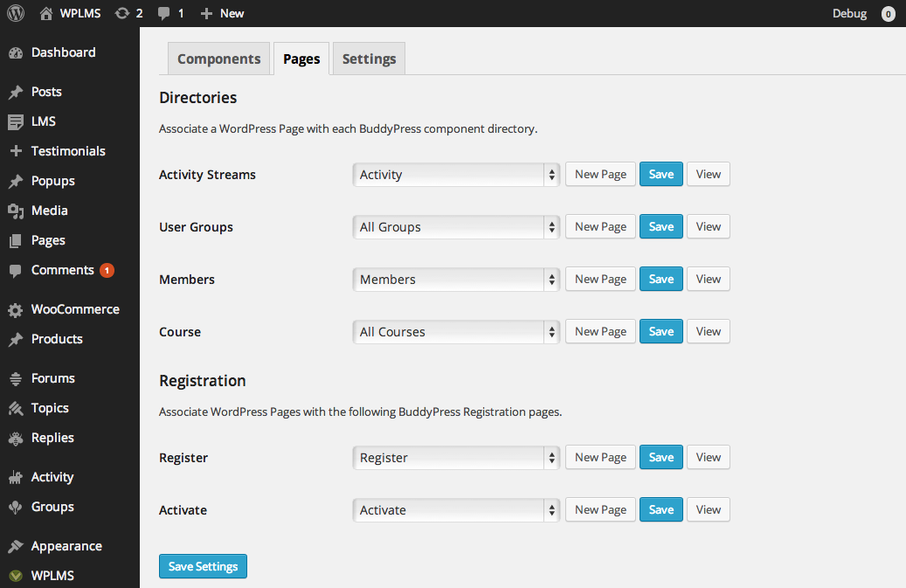Save the Activity Streams association

click(661, 175)
